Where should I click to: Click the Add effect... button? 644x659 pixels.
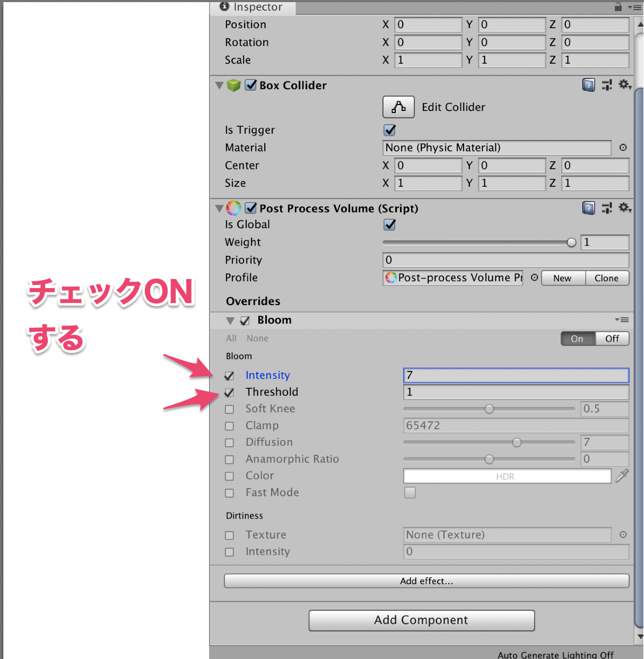[x=427, y=581]
